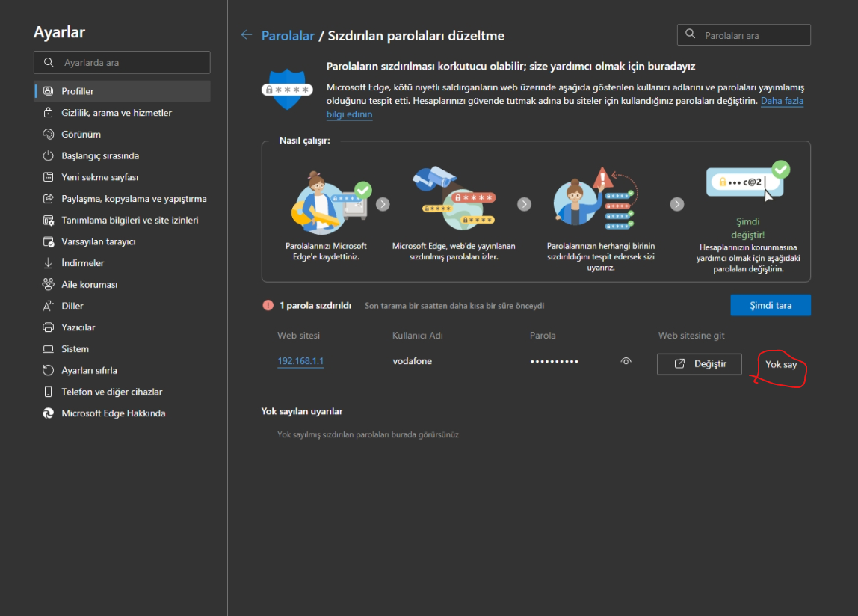The image size is (858, 616).
Task: Click the Başlangıç sırasında power icon
Action: (48, 155)
